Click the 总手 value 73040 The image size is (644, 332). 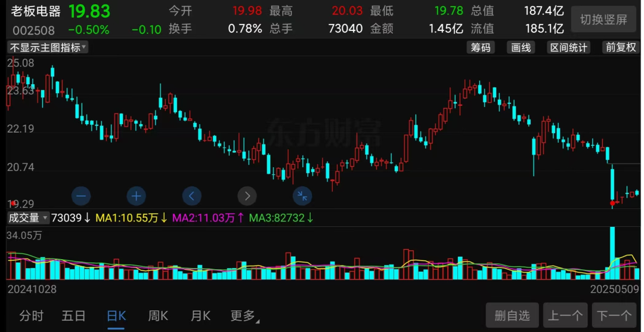tap(345, 29)
